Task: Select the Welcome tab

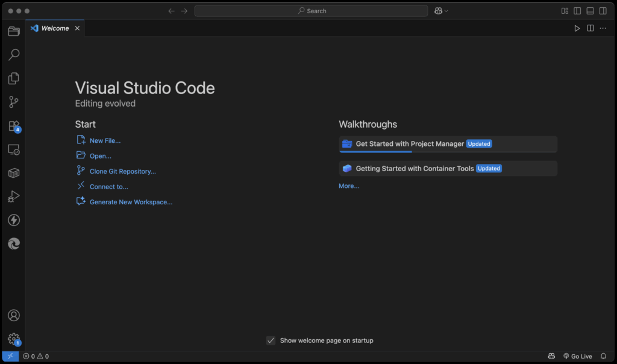Action: point(55,28)
